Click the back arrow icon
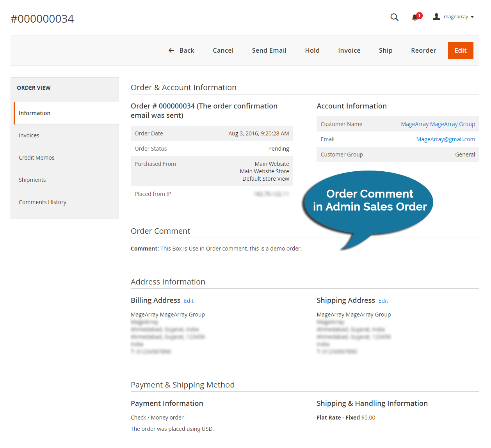 pyautogui.click(x=171, y=50)
